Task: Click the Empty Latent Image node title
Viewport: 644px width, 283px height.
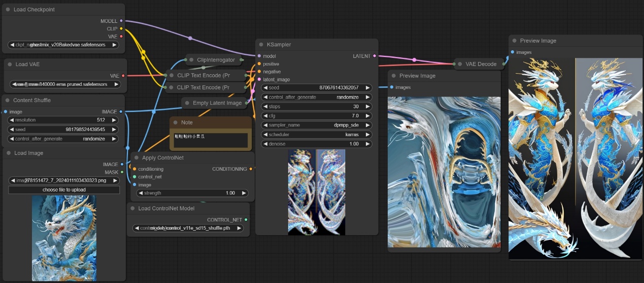Action: (x=217, y=103)
